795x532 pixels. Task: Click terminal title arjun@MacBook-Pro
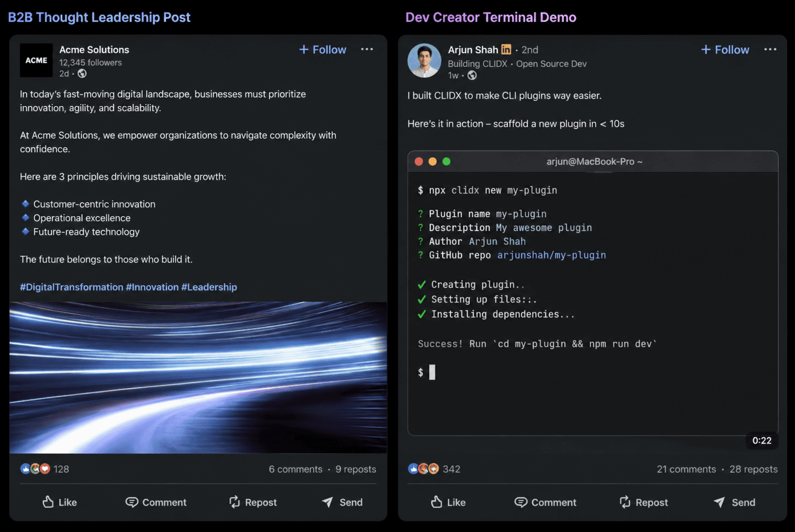click(594, 161)
